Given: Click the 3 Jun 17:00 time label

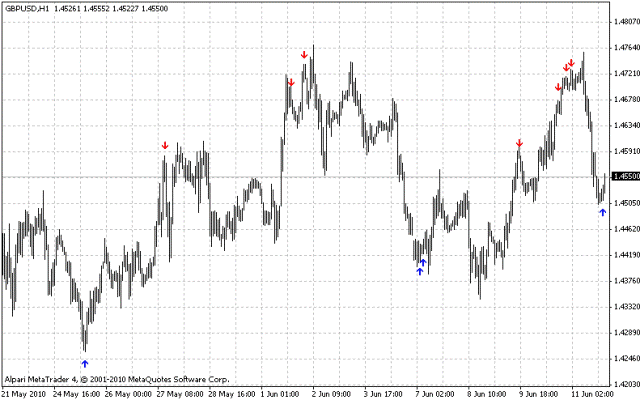Looking at the screenshot, I should click(380, 393).
